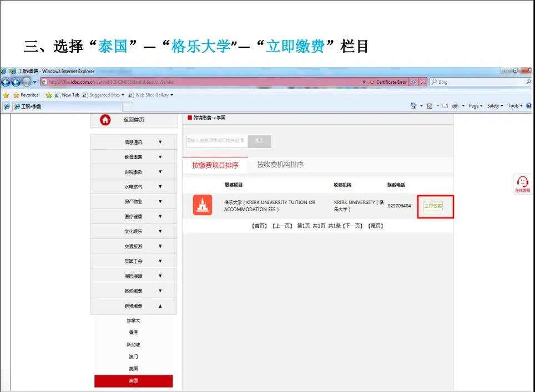Screen dimensions: 535x392
Task: Open the Suggested Sites favorites link
Action: (103, 95)
